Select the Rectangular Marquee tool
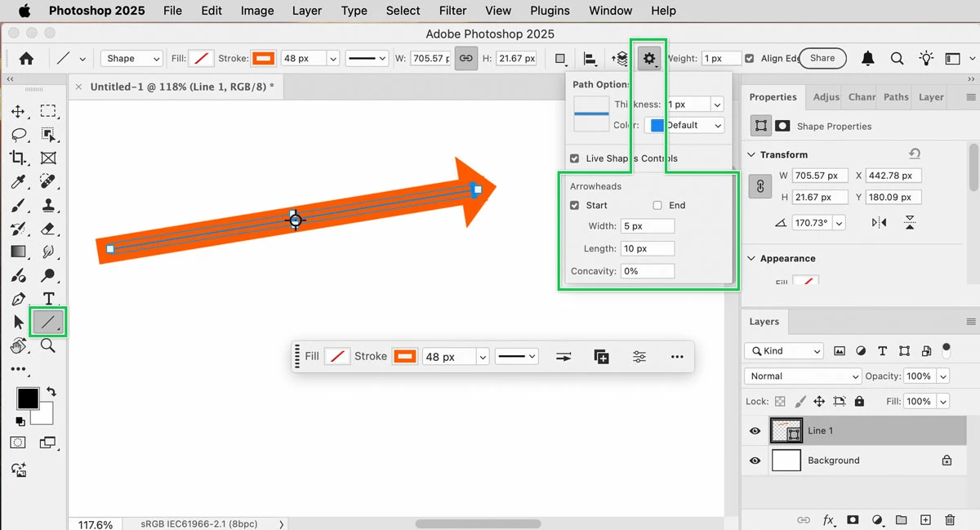The height and width of the screenshot is (530, 980). (x=48, y=112)
